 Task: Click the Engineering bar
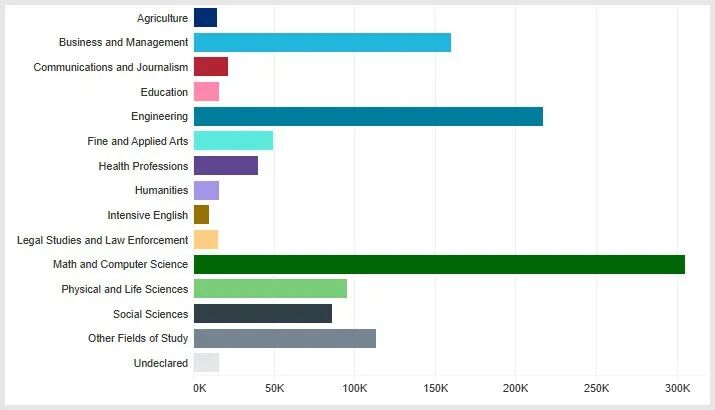point(368,116)
